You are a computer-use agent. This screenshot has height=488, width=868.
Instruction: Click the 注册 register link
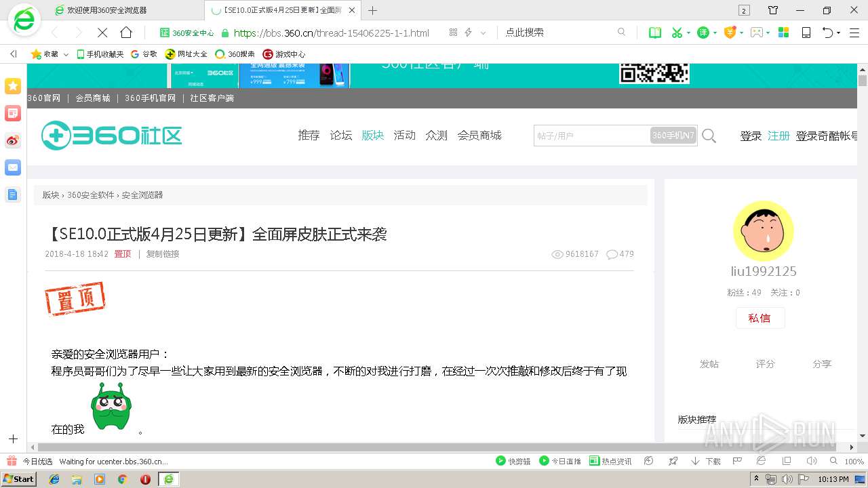click(x=778, y=136)
